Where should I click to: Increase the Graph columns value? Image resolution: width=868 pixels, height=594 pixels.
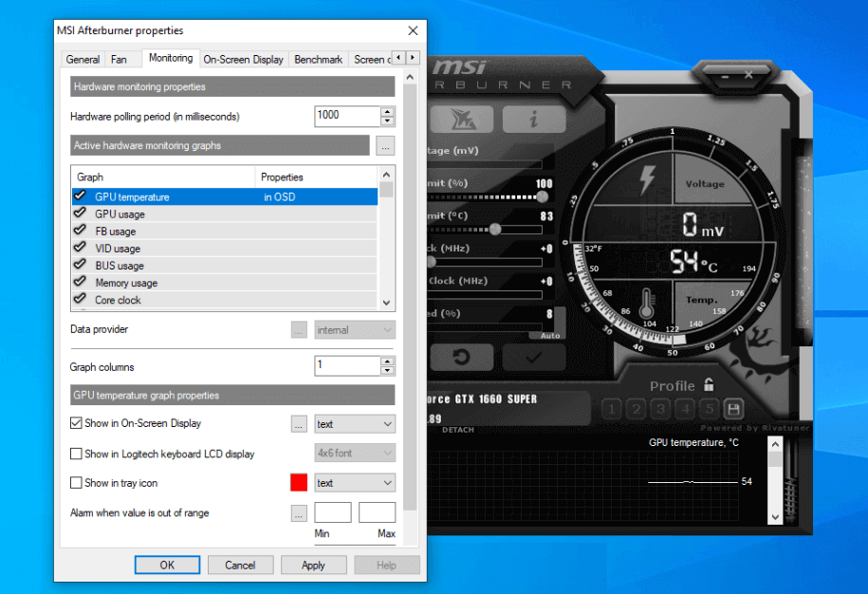(x=387, y=361)
